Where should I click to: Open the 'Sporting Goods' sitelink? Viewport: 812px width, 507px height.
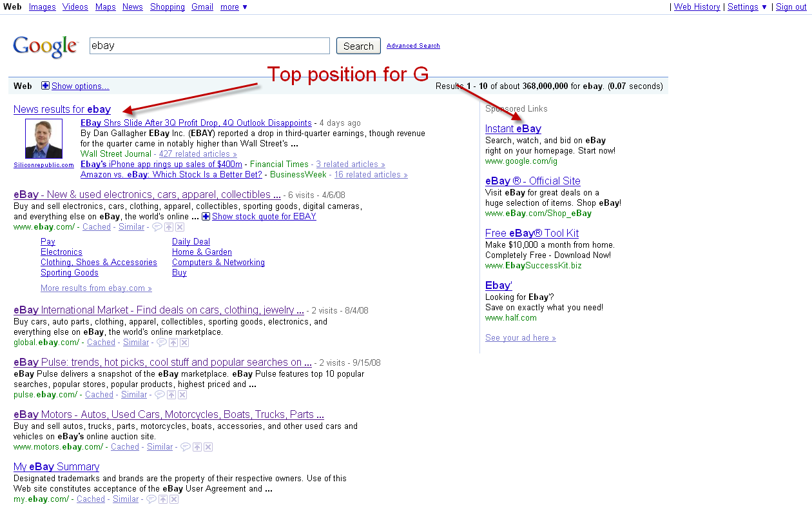pyautogui.click(x=70, y=273)
